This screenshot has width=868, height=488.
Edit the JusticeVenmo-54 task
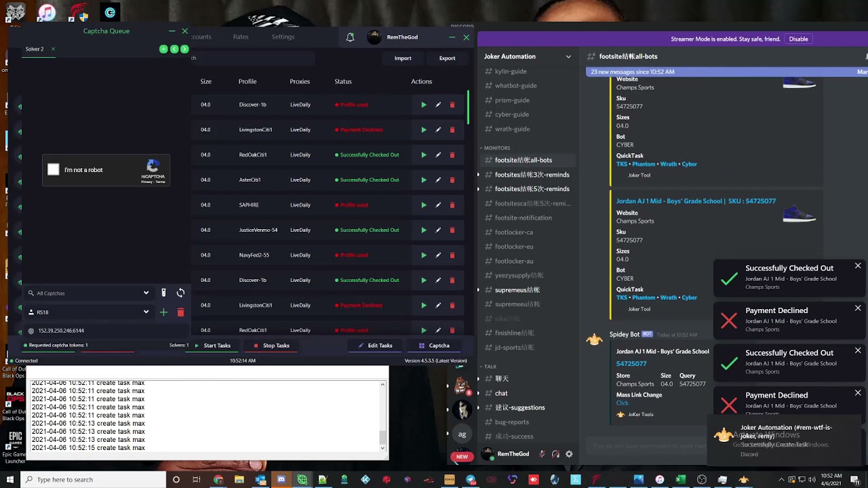(x=438, y=230)
